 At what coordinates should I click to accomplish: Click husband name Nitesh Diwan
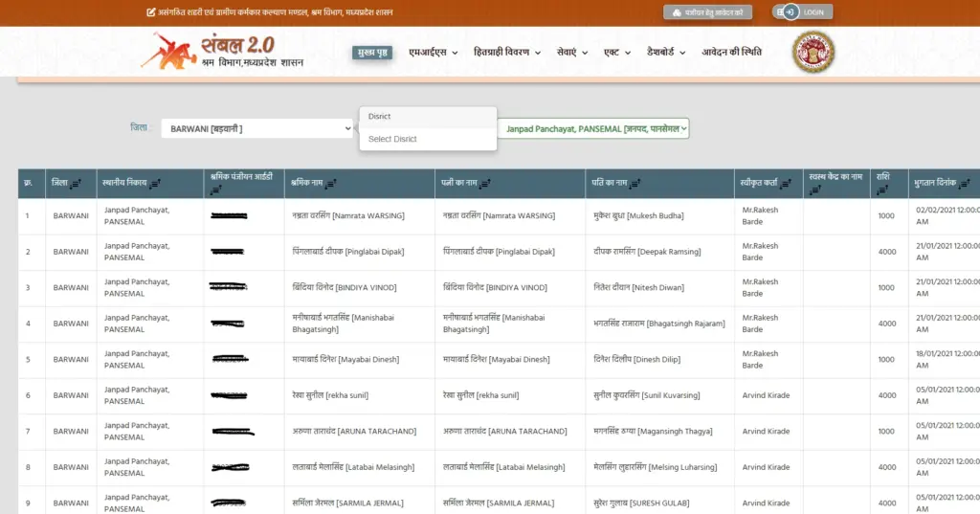click(x=638, y=288)
